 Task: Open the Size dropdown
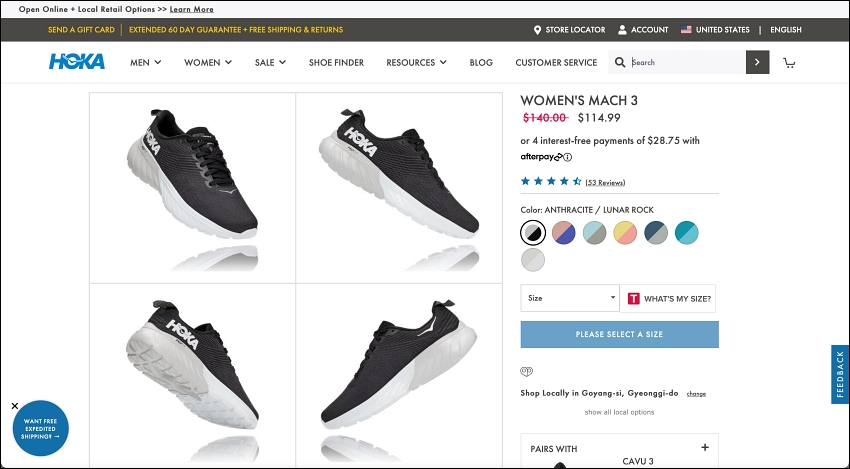570,298
